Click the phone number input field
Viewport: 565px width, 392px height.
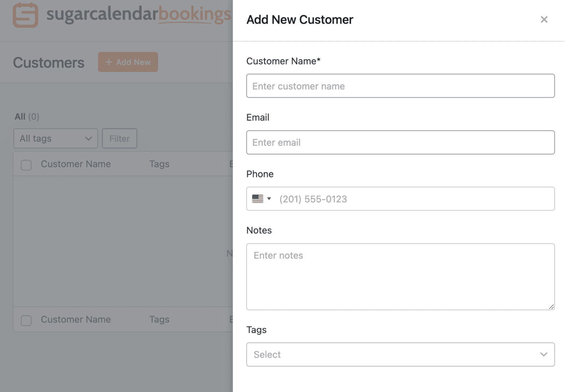pyautogui.click(x=413, y=199)
